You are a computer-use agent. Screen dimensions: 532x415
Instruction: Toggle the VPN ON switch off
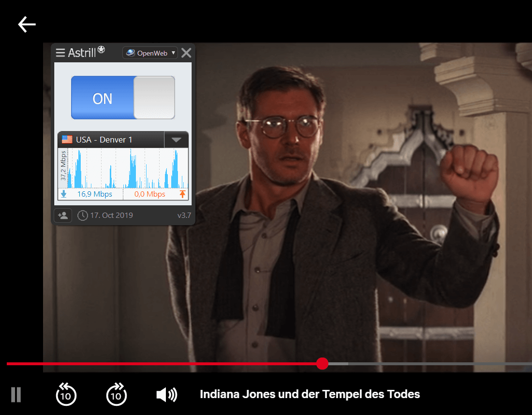tap(123, 98)
